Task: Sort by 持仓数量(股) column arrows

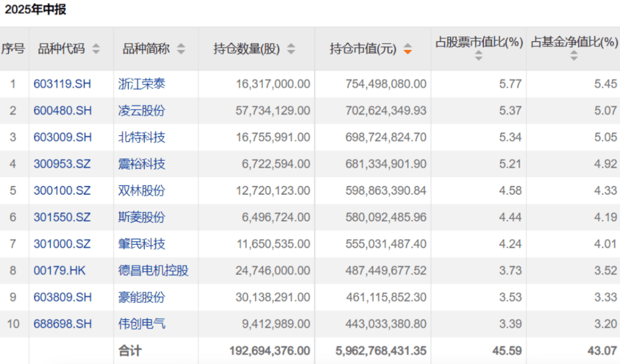Action: pos(291,49)
